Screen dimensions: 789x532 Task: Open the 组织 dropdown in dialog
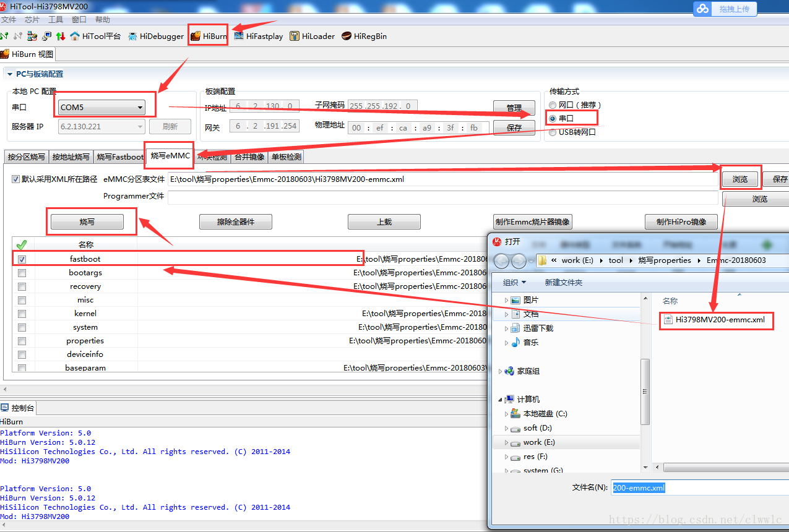pos(514,283)
